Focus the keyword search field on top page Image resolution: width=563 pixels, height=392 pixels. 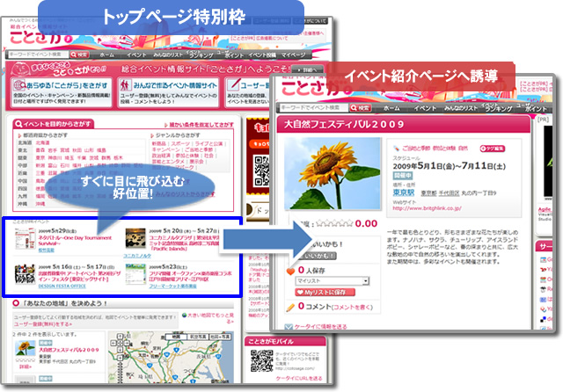(38, 54)
